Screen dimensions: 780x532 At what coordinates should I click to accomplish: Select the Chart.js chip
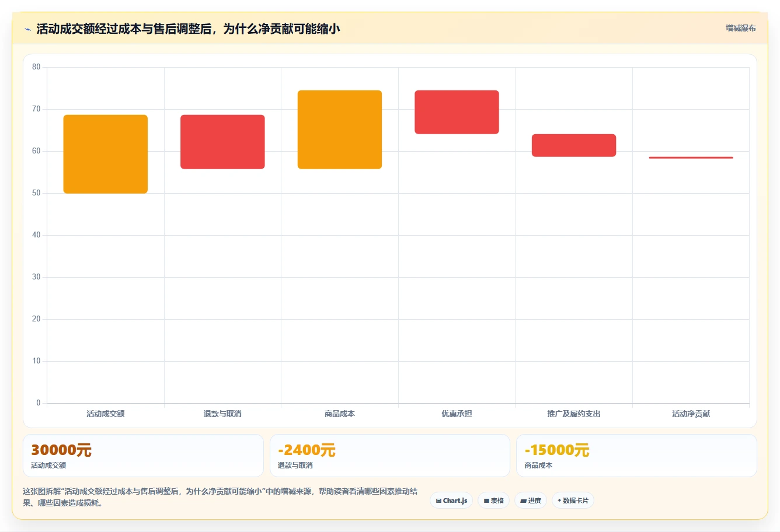(x=451, y=501)
